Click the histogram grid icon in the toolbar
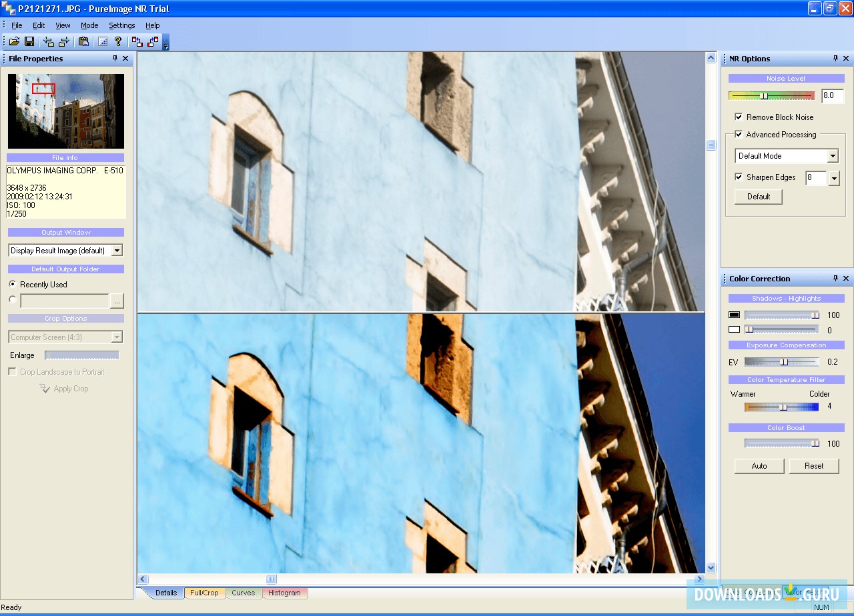This screenshot has height=616, width=854. pyautogui.click(x=101, y=41)
